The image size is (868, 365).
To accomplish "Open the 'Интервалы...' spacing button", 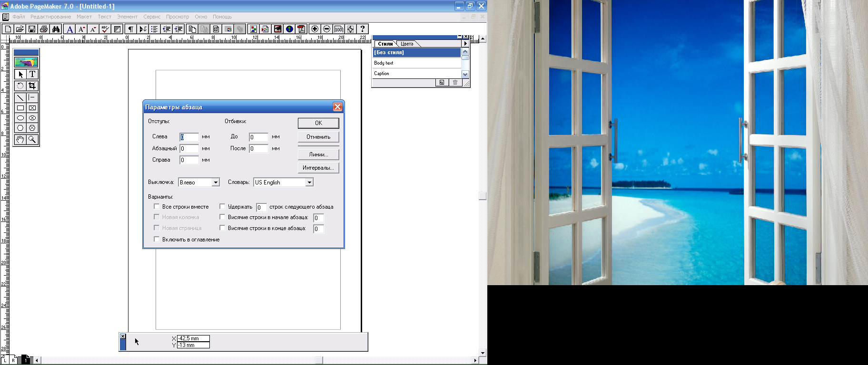I will (x=318, y=168).
